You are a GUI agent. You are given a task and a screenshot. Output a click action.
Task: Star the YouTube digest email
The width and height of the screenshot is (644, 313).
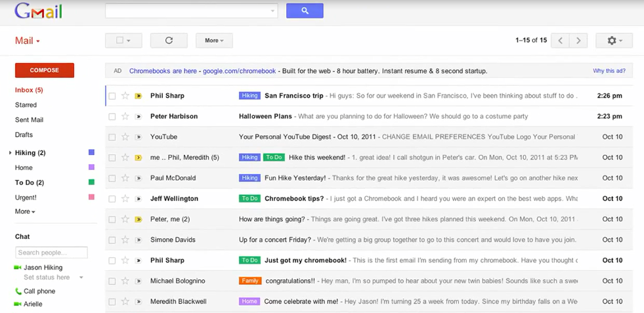pos(125,137)
